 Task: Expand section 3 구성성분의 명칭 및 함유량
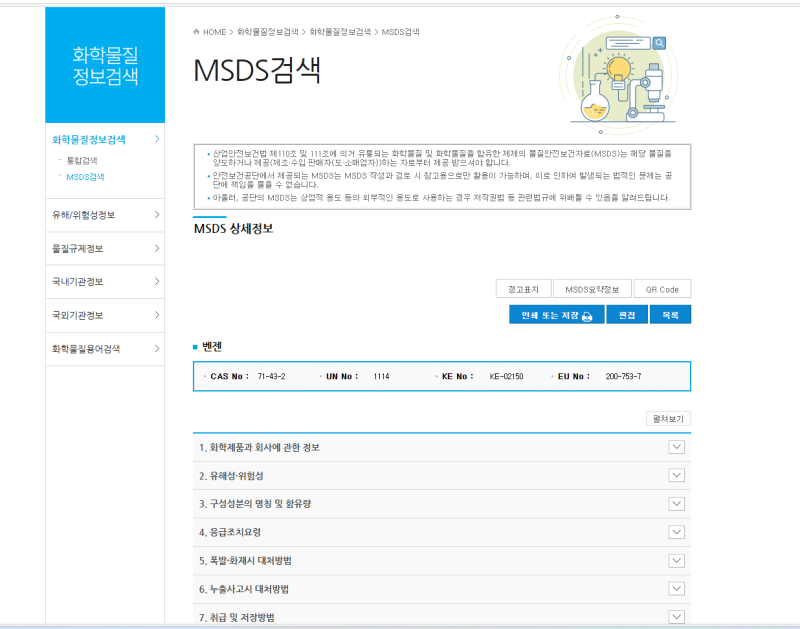[677, 504]
